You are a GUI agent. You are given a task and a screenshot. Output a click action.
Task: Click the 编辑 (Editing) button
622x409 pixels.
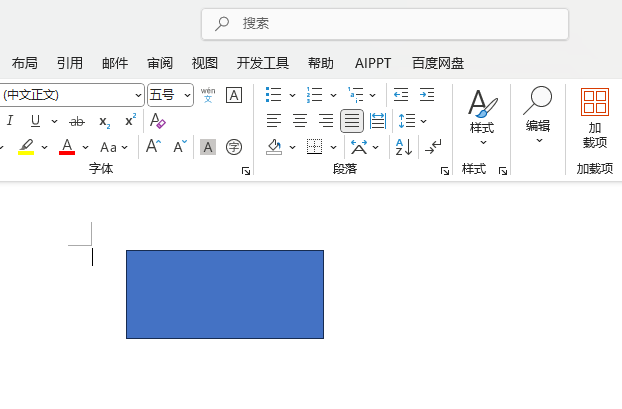click(x=538, y=115)
